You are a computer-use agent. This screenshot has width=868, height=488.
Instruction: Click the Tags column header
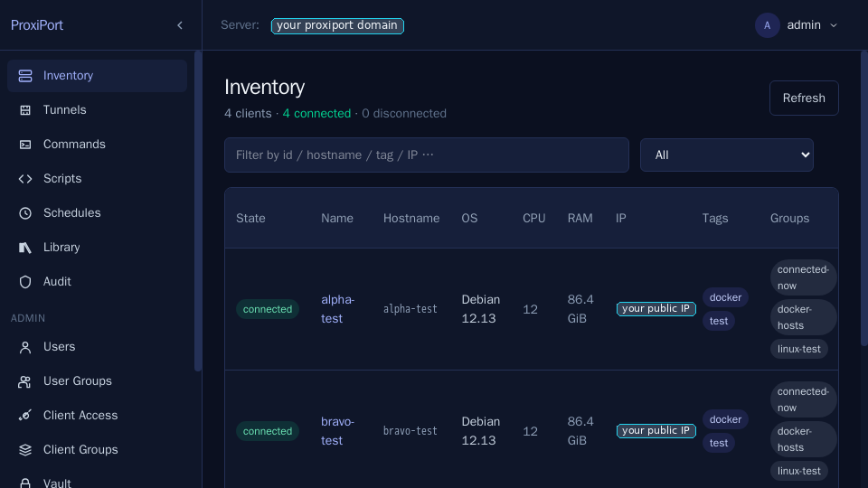(715, 218)
